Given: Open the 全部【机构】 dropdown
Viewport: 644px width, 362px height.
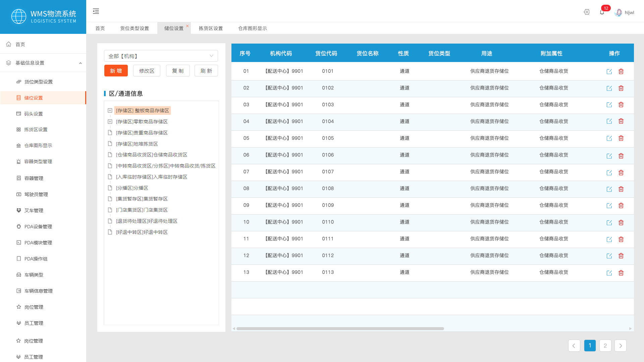Looking at the screenshot, I should coord(161,56).
